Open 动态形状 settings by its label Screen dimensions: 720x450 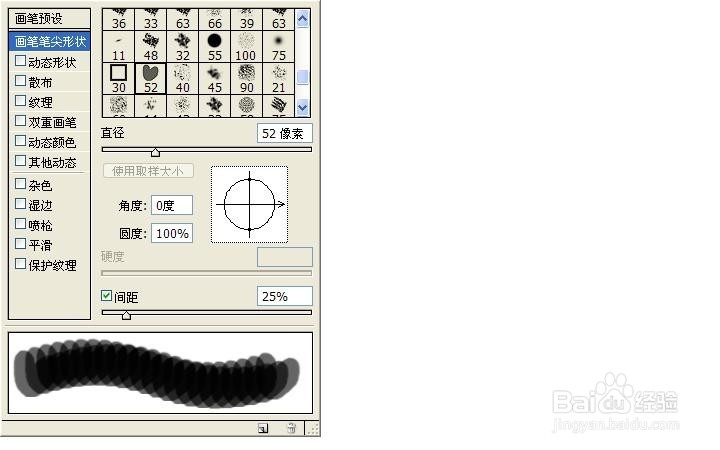(x=52, y=62)
